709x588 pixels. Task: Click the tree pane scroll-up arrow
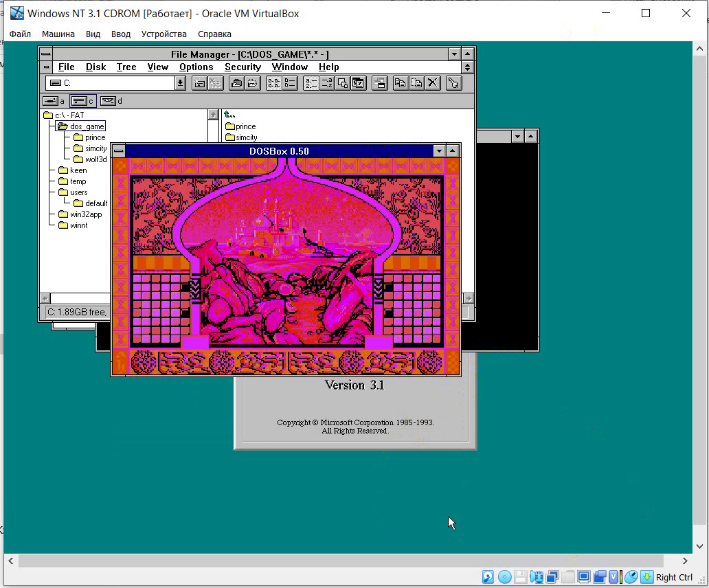click(214, 114)
